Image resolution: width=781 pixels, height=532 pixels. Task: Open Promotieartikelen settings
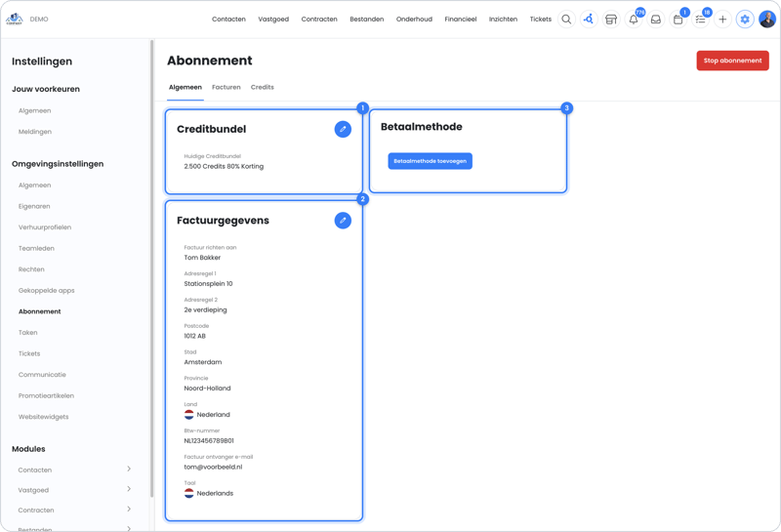click(x=46, y=395)
